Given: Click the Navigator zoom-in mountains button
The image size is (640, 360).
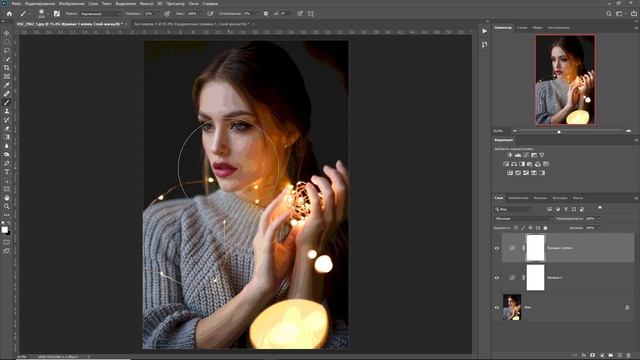Looking at the screenshot, I should 629,131.
